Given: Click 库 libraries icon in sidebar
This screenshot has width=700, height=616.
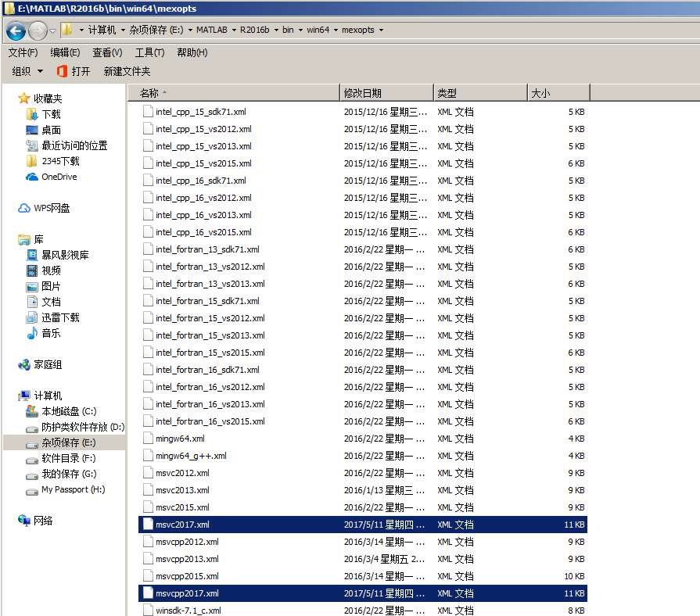Looking at the screenshot, I should pos(24,239).
